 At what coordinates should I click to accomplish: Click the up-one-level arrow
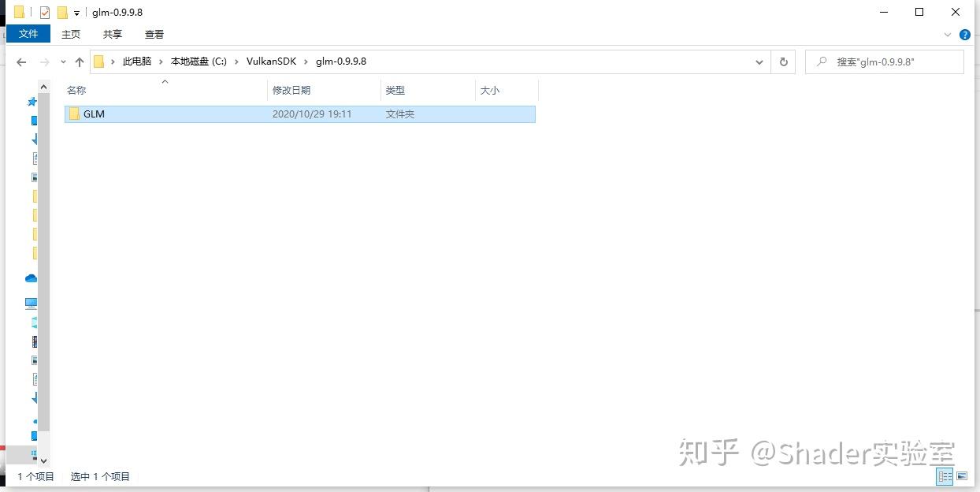click(x=80, y=61)
